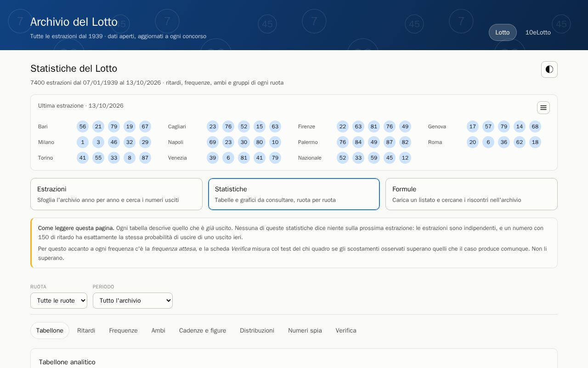
Task: Open the Verifica tab
Action: [x=346, y=330]
